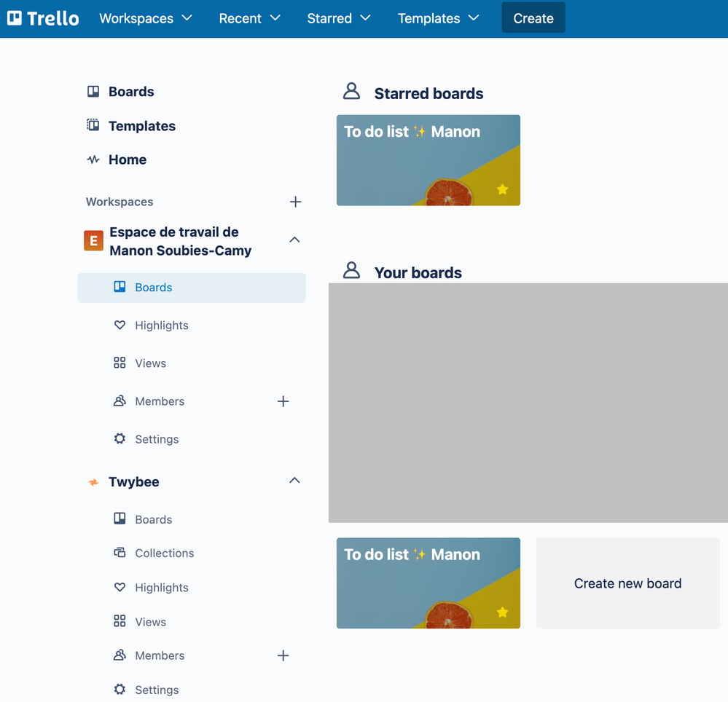The image size is (728, 702).
Task: Click the Twybee Members people icon
Action: pyautogui.click(x=120, y=655)
